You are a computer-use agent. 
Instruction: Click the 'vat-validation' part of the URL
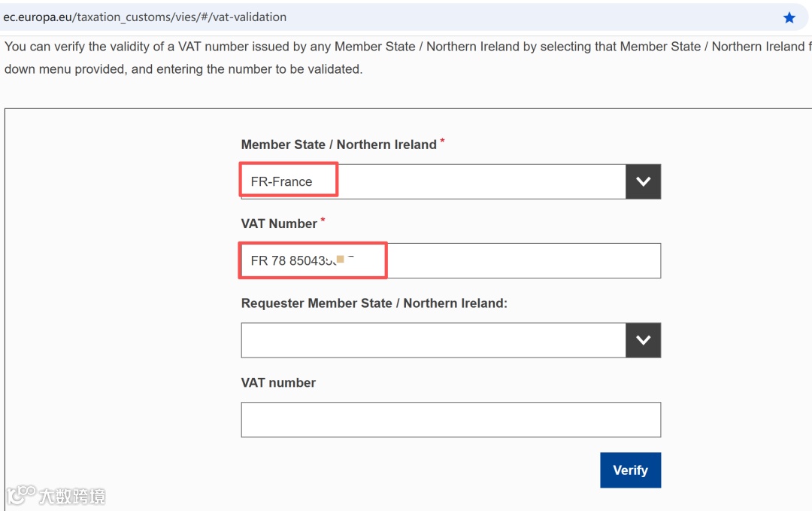(250, 17)
